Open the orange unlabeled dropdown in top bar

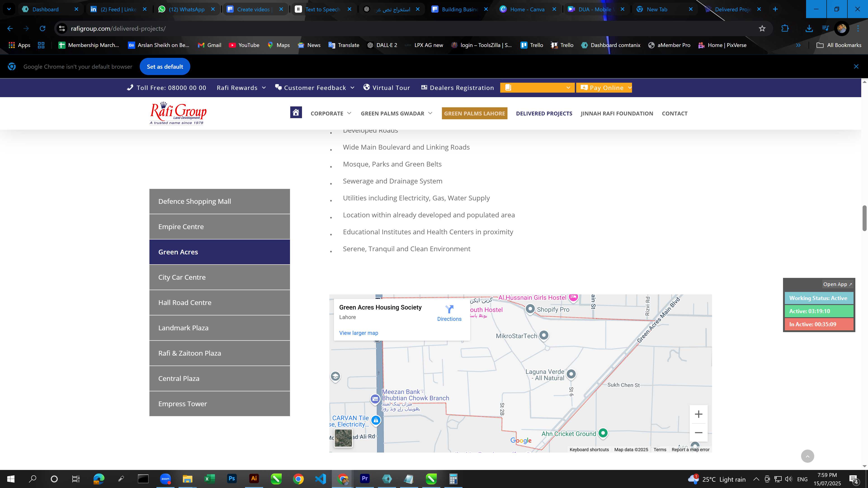pos(537,88)
